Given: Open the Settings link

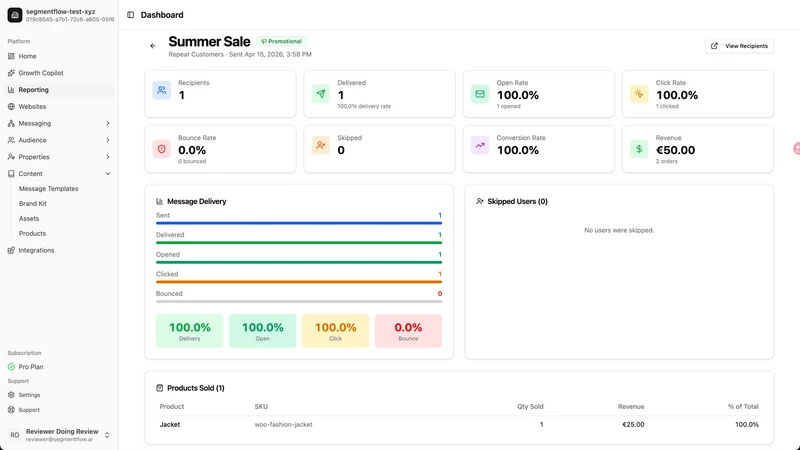Looking at the screenshot, I should point(59,395).
